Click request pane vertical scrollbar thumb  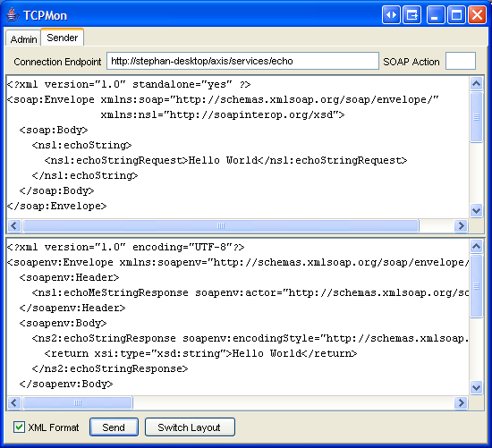(x=476, y=117)
